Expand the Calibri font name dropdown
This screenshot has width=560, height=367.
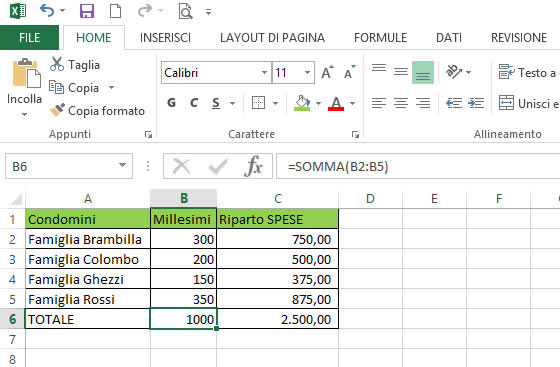pos(264,72)
